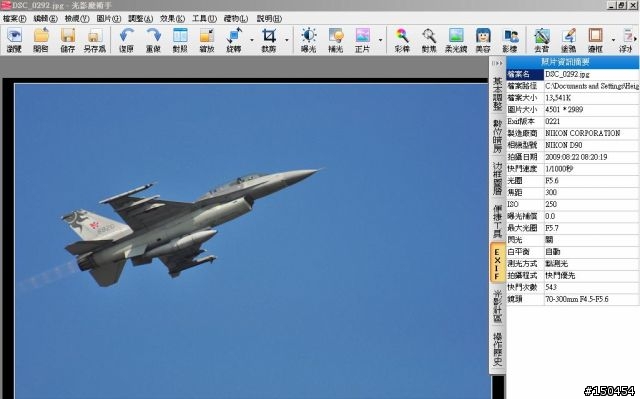Open the 對照 (Compare) view tool
Viewport: 640px width, 399px height.
[180, 40]
